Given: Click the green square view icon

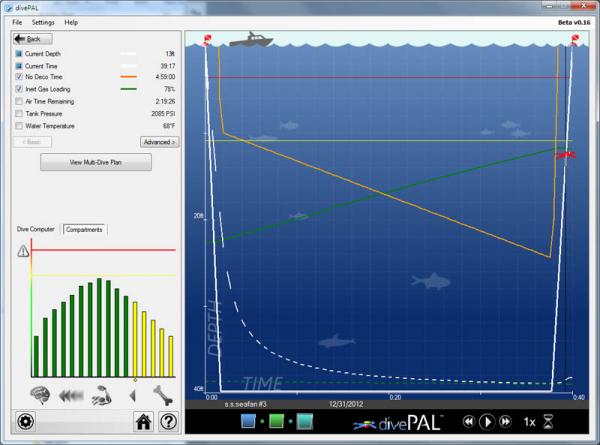Looking at the screenshot, I should [x=276, y=421].
